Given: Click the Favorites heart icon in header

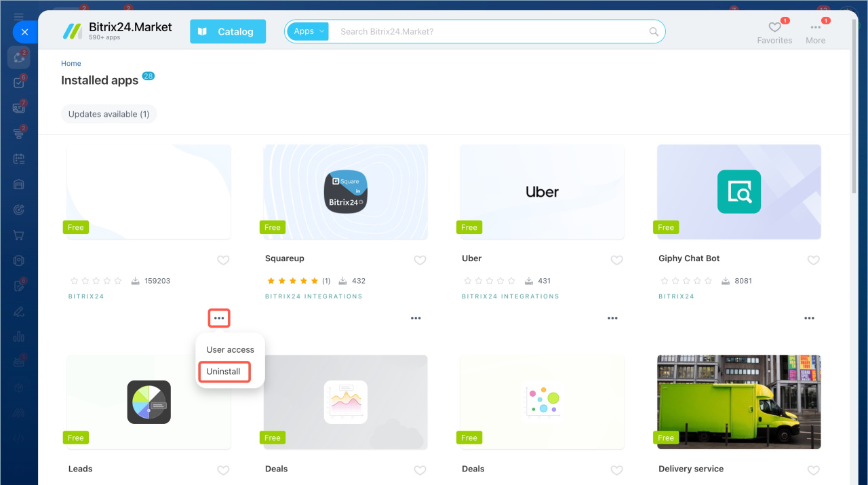Looking at the screenshot, I should (774, 28).
